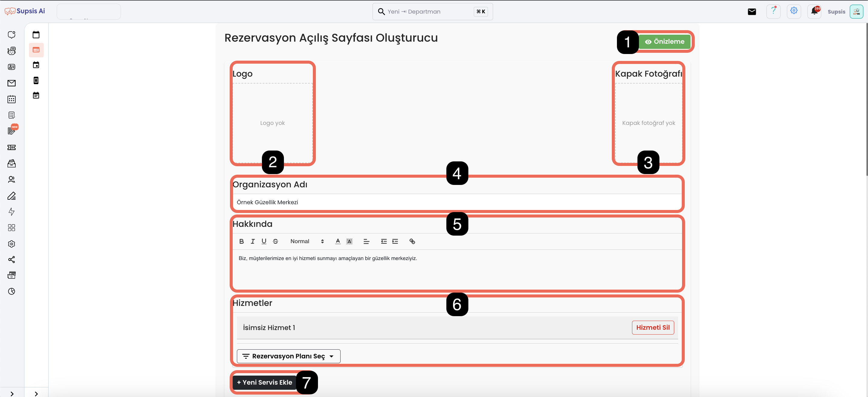The width and height of the screenshot is (868, 397).
Task: Decrease indent in Hakkında editor
Action: pyautogui.click(x=384, y=242)
